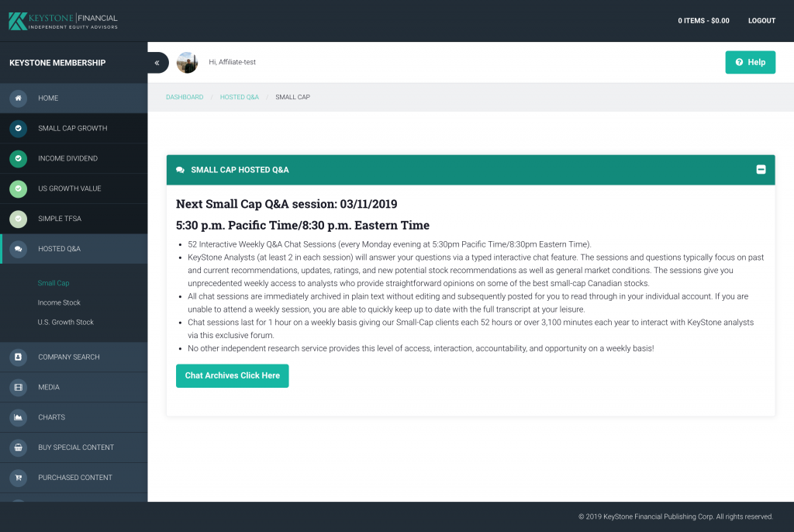
Task: Click the Income Dividend checkmark icon
Action: point(19,158)
